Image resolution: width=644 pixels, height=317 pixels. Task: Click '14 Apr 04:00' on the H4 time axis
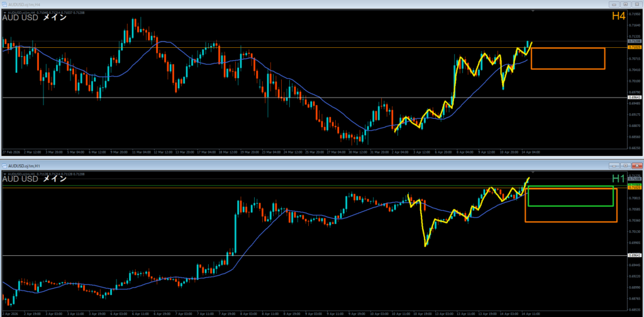click(x=531, y=152)
